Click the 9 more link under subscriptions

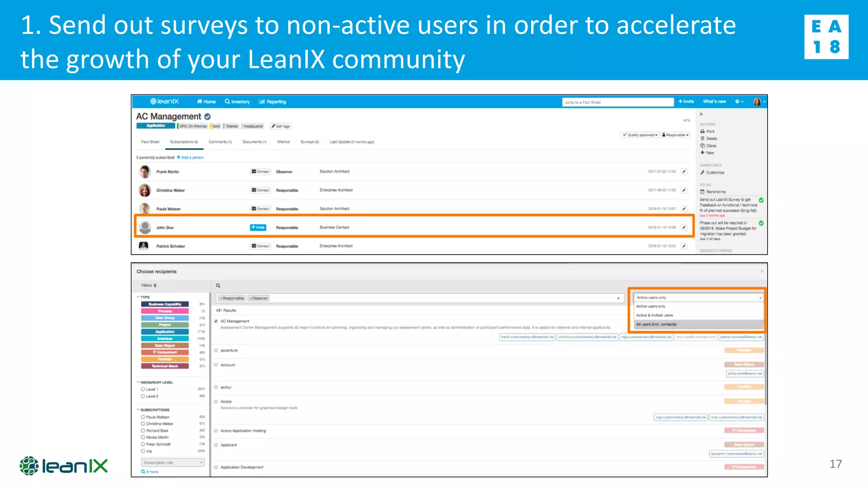[150, 472]
